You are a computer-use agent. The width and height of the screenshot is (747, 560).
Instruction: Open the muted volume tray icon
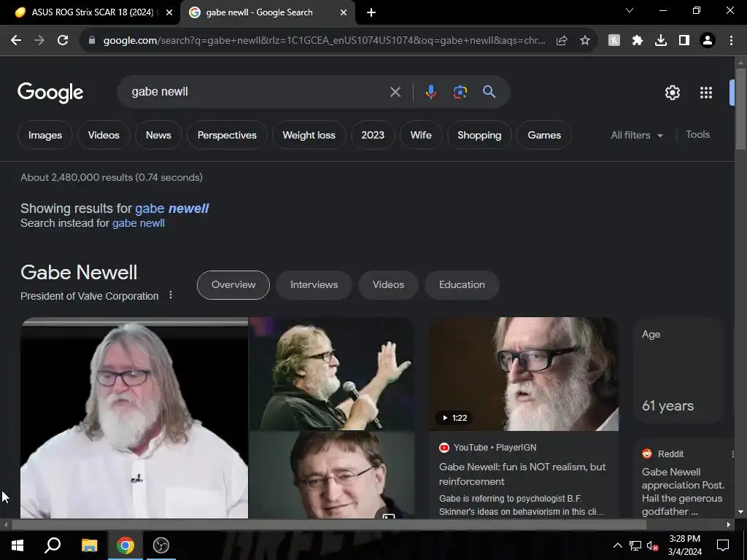653,545
